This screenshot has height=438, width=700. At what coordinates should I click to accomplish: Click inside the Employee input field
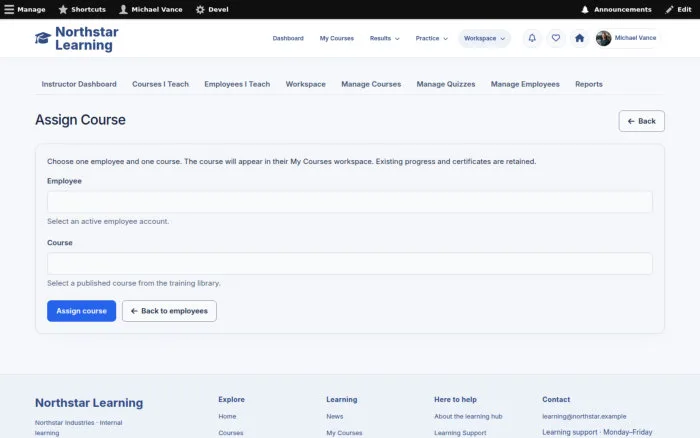click(x=350, y=202)
